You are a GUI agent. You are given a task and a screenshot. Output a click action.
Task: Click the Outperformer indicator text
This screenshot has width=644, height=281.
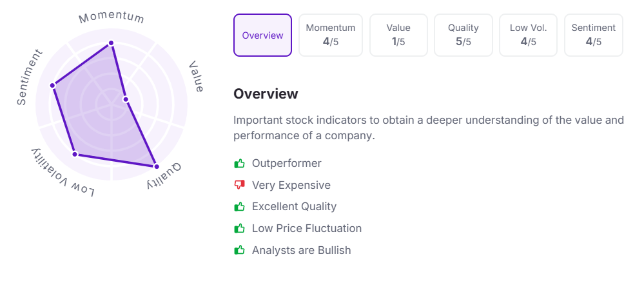coord(287,164)
